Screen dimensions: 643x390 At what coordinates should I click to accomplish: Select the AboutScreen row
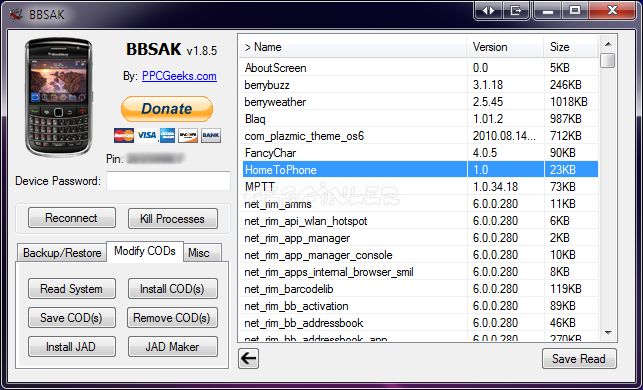[419, 68]
